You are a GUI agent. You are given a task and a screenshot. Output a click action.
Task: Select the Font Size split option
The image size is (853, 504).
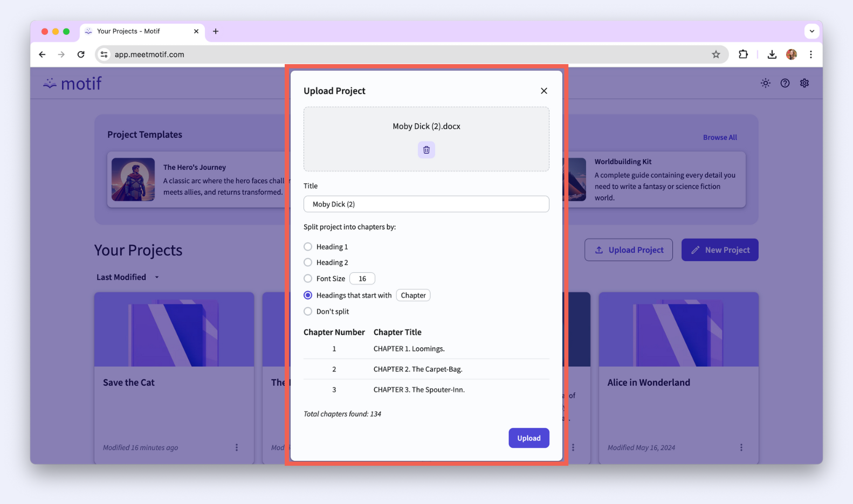[x=308, y=279]
